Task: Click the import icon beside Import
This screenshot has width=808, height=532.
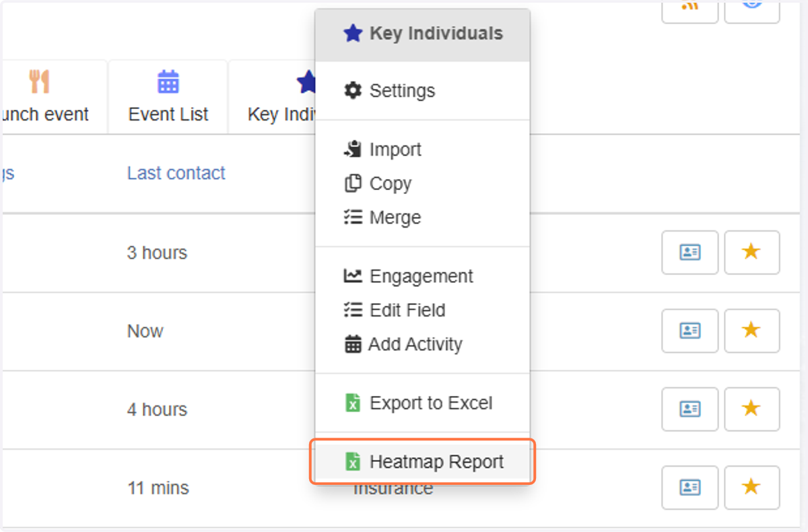Action: pyautogui.click(x=353, y=149)
